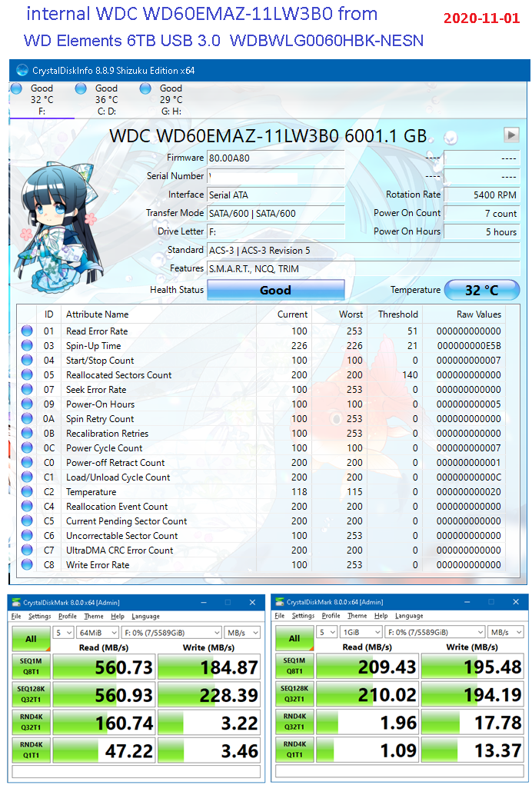
Task: Click status orb for Power-off Retract Count
Action: coord(27,463)
